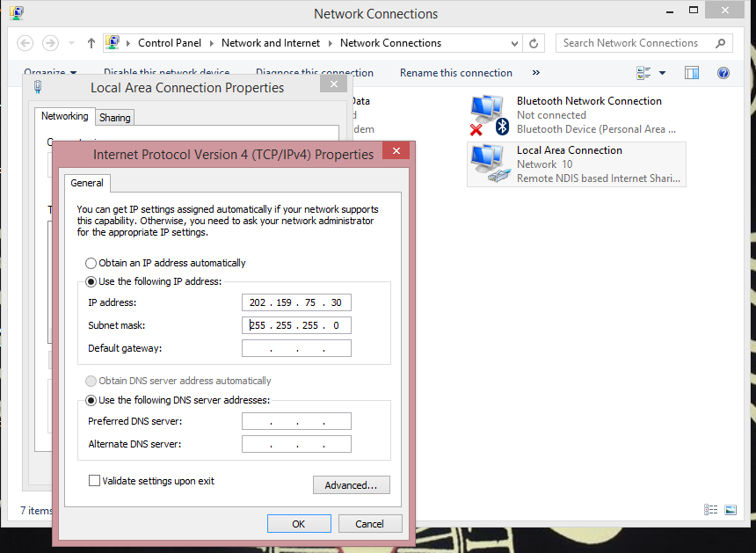The width and height of the screenshot is (756, 553).
Task: Expand chevron after Control Panel breadcrumb
Action: pos(211,43)
